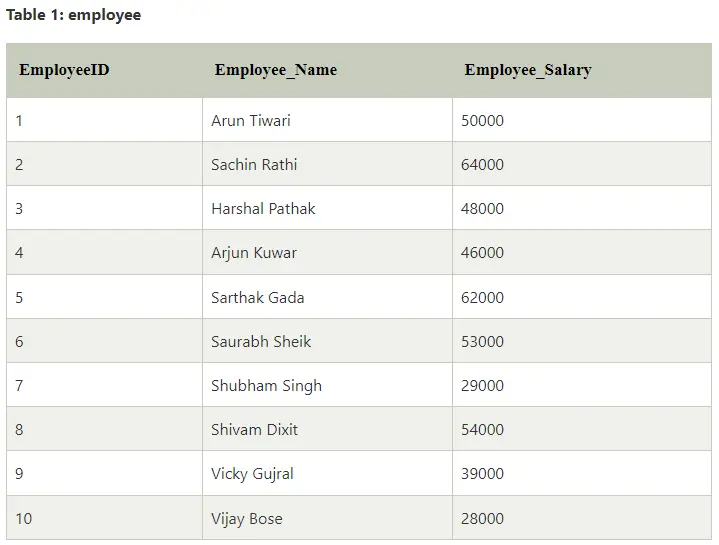Select the salary value 64000
The image size is (719, 545).
[482, 165]
